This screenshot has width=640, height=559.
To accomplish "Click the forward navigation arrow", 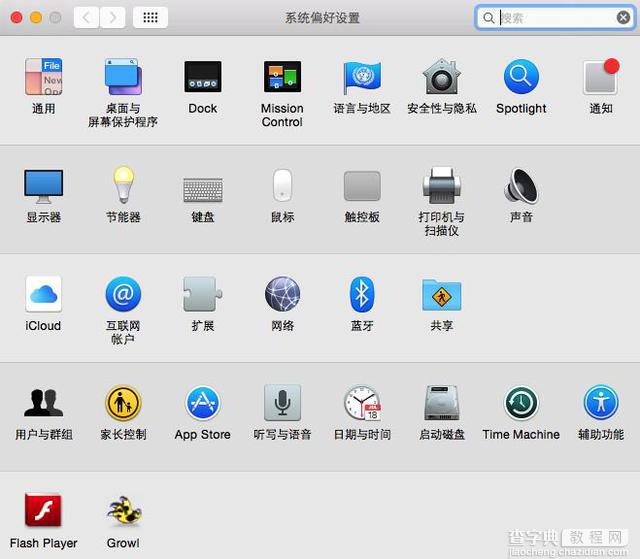I will tap(113, 18).
